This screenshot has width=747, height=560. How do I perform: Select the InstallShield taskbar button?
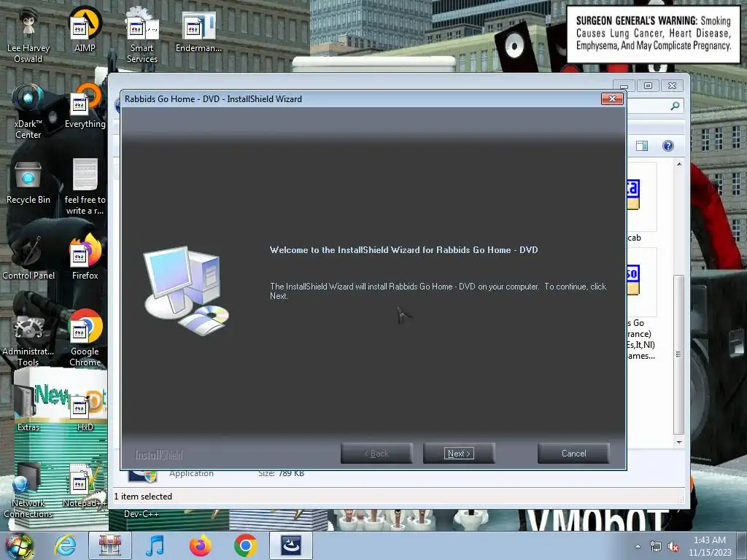coord(291,545)
